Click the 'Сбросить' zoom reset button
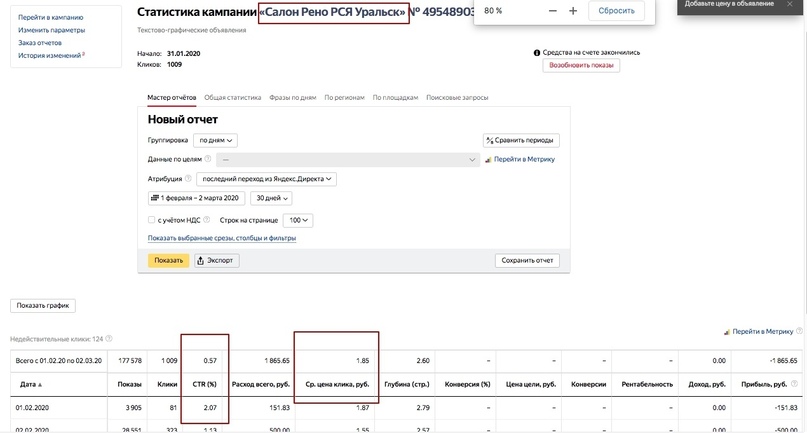This screenshot has height=433, width=807. 616,11
